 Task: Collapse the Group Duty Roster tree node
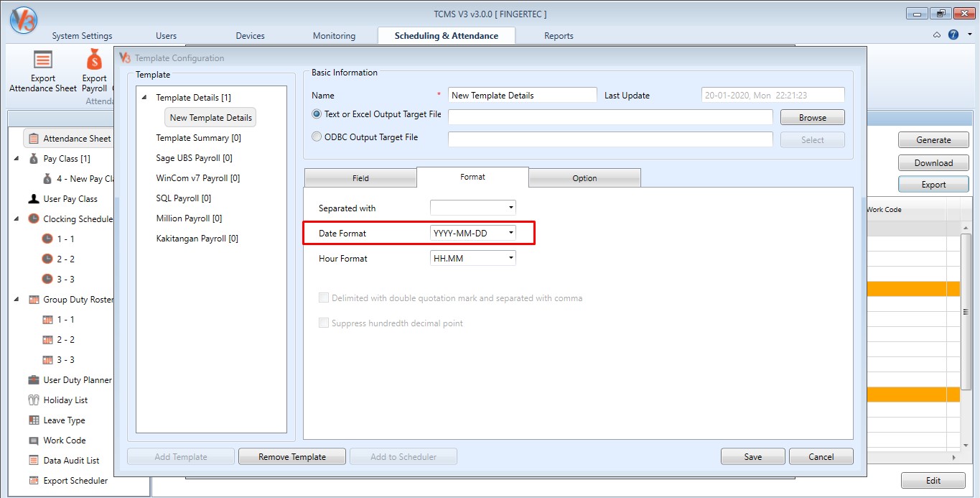coord(17,299)
